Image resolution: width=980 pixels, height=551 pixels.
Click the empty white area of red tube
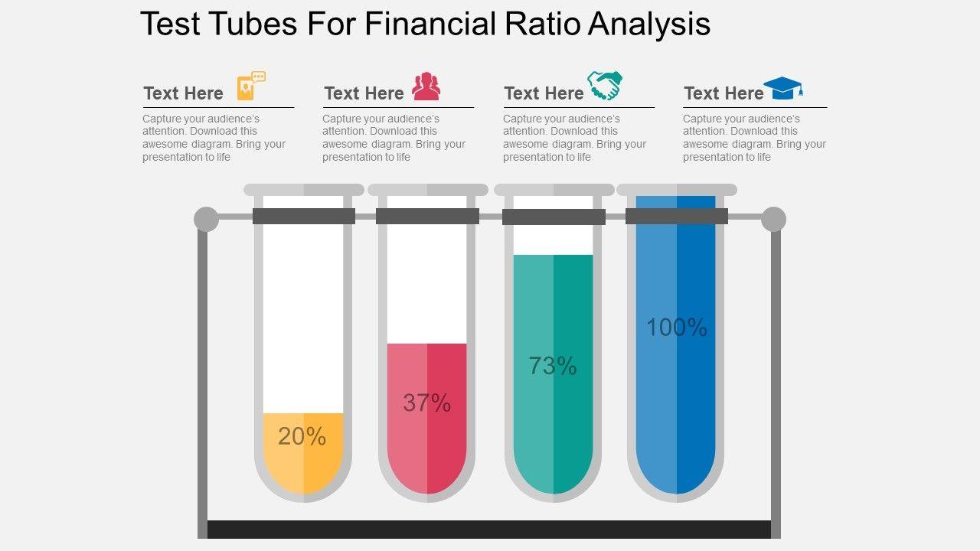(x=426, y=283)
